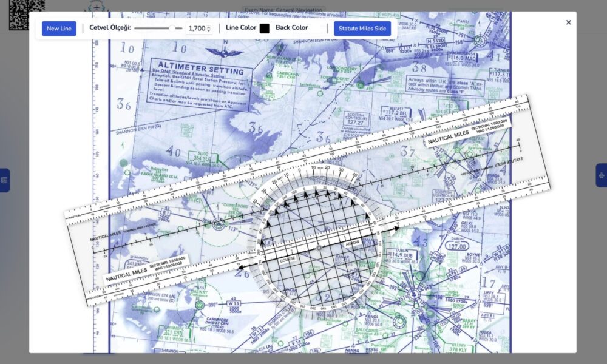Click the Cetvel Ölçeği scale slider
This screenshot has width=607, height=364.
pyautogui.click(x=158, y=28)
